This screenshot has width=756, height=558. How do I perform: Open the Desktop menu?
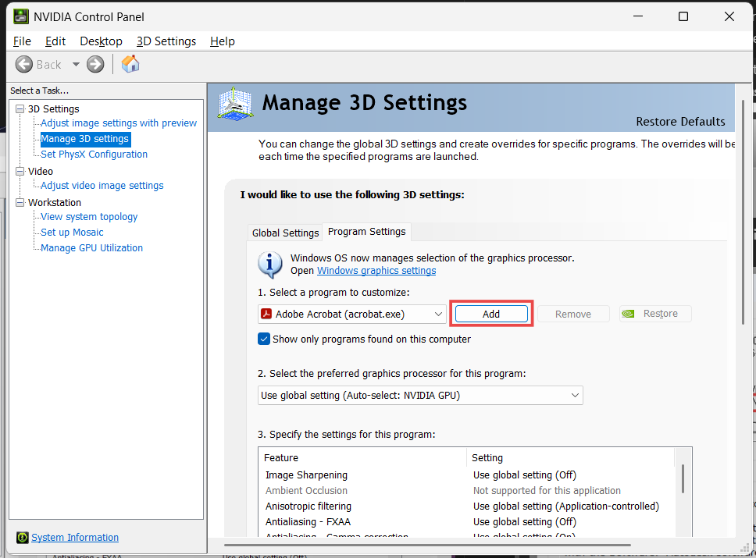coord(101,41)
